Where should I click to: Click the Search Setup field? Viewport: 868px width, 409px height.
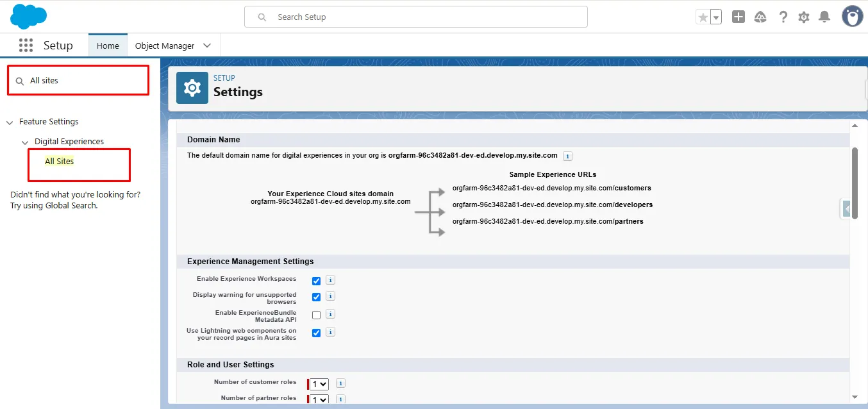click(x=423, y=17)
